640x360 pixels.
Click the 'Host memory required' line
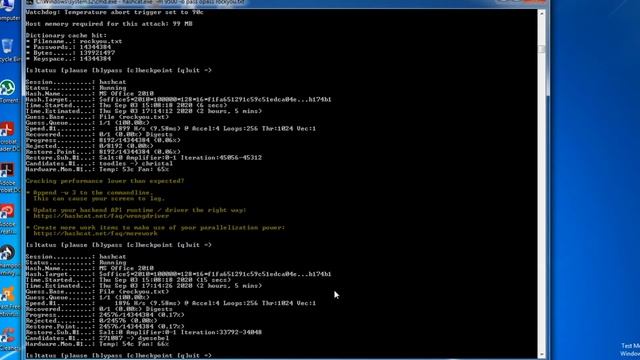pyautogui.click(x=109, y=24)
